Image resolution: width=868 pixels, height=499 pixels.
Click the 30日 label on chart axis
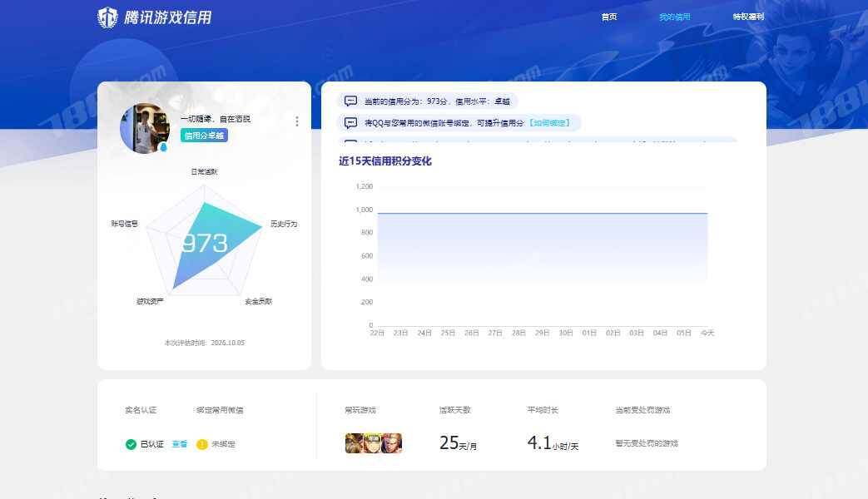click(x=566, y=333)
